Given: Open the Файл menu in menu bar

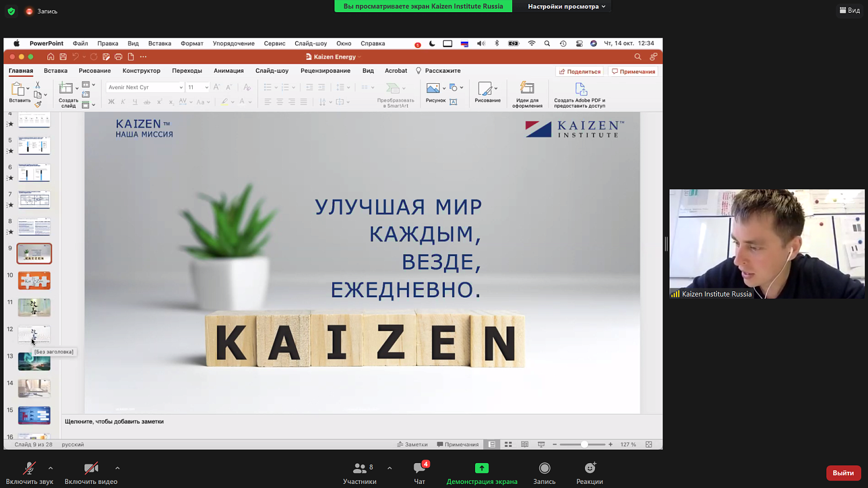Looking at the screenshot, I should coord(80,43).
